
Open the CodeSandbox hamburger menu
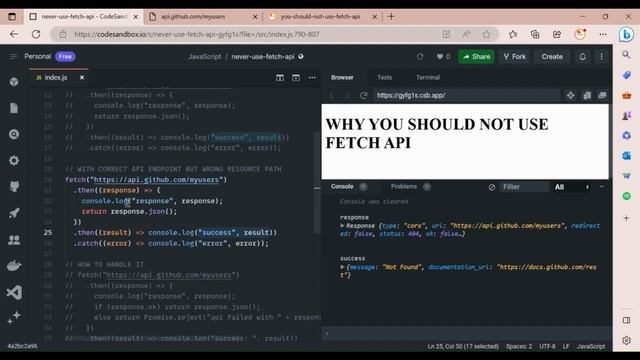coord(13,56)
